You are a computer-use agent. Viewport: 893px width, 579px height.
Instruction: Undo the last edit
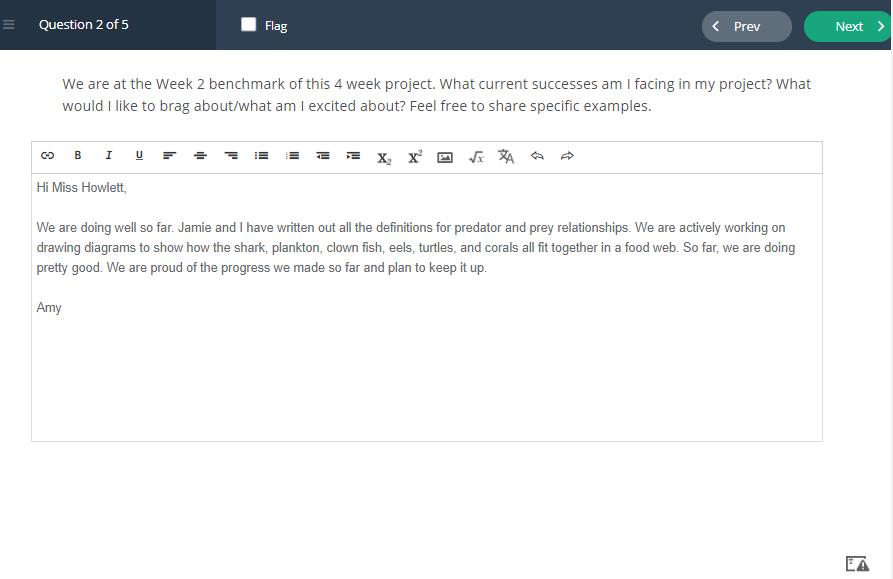coord(537,155)
